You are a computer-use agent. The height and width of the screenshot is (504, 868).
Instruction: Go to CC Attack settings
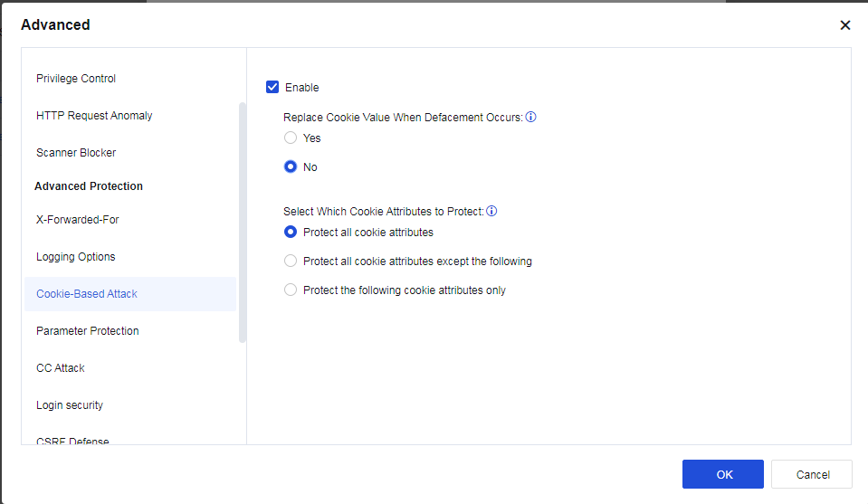(x=61, y=368)
